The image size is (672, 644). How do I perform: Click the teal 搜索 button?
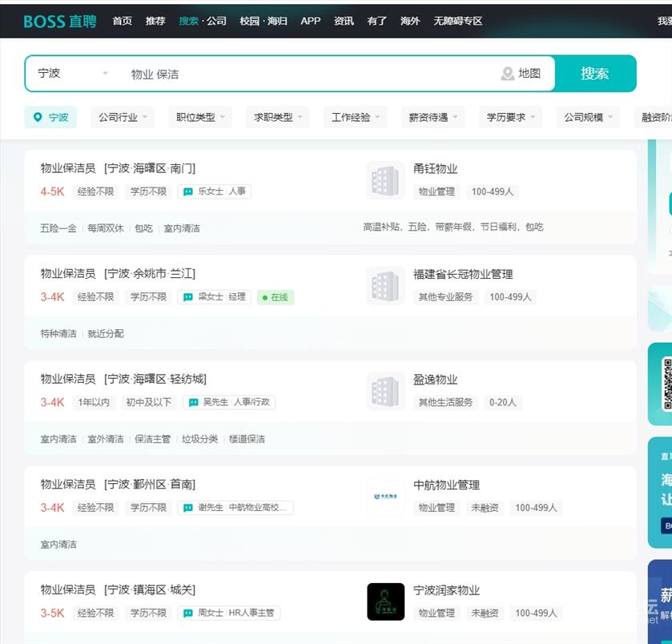coord(595,73)
